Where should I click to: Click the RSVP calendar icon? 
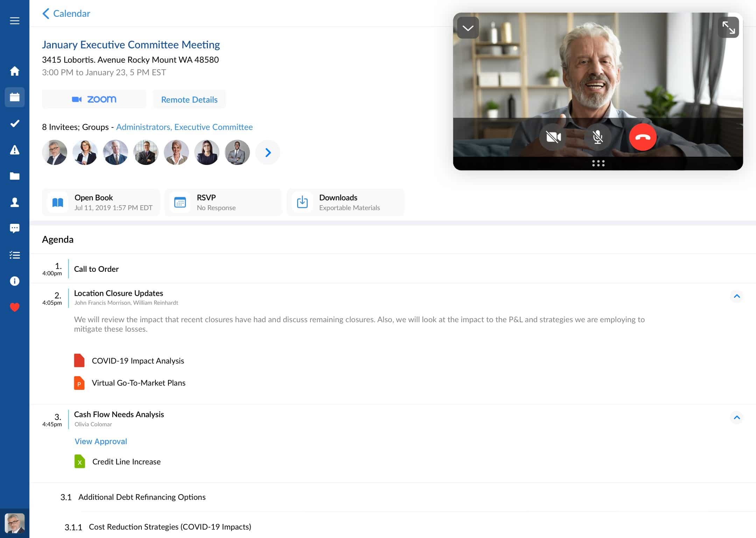[180, 202]
